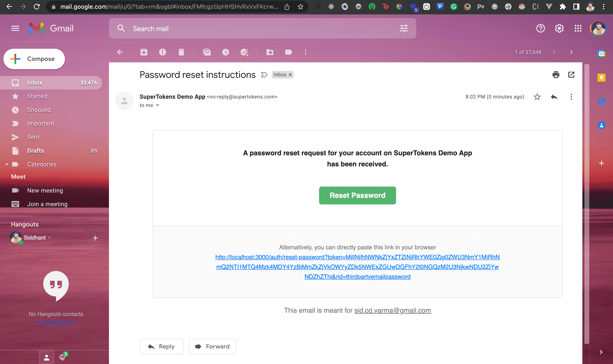
Task: Open the Siddhant Hangouts status dropdown
Action: click(x=49, y=237)
